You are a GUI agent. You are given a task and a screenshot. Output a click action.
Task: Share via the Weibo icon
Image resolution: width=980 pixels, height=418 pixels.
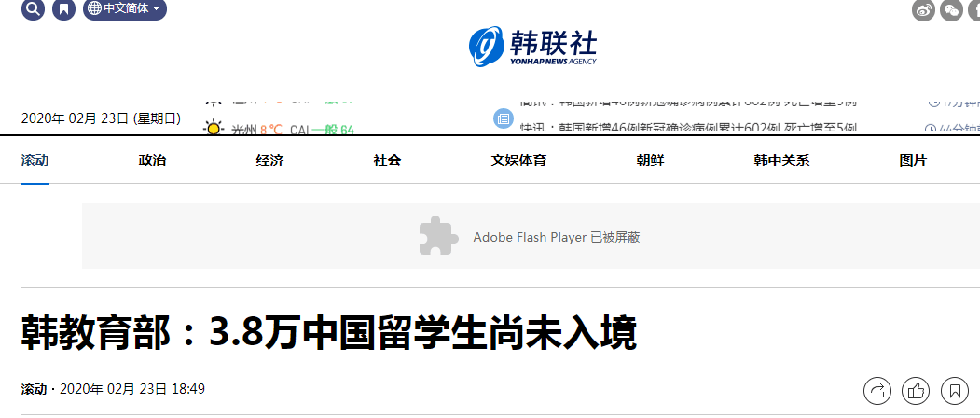(x=923, y=9)
